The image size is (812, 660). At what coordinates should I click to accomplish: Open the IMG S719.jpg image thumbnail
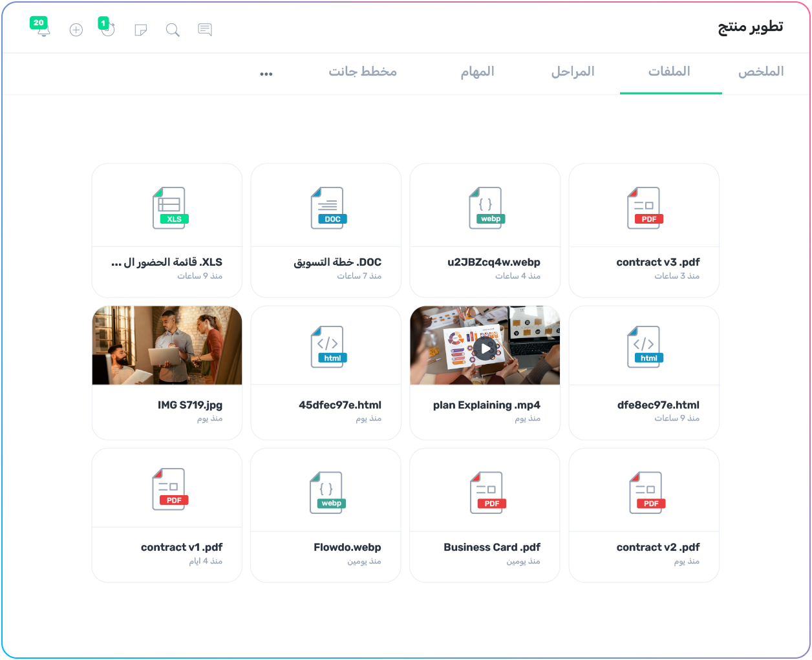tap(167, 345)
